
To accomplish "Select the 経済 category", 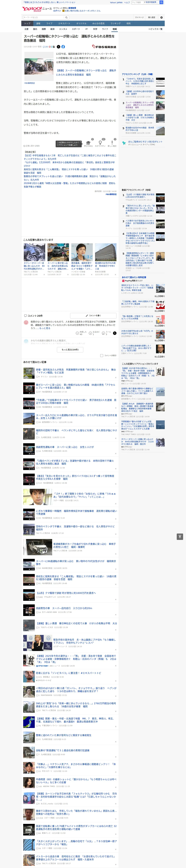I will [52, 29].
